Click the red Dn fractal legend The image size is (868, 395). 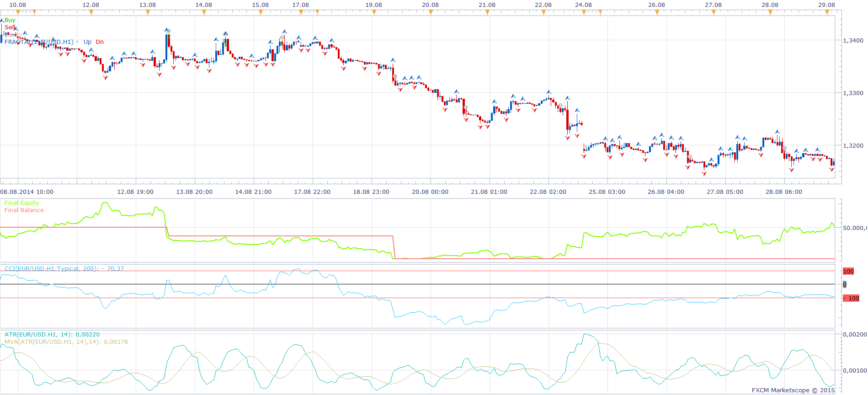coord(100,42)
